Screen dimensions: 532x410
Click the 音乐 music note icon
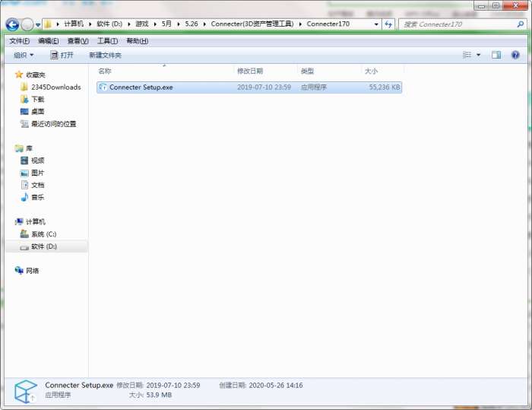click(x=24, y=197)
